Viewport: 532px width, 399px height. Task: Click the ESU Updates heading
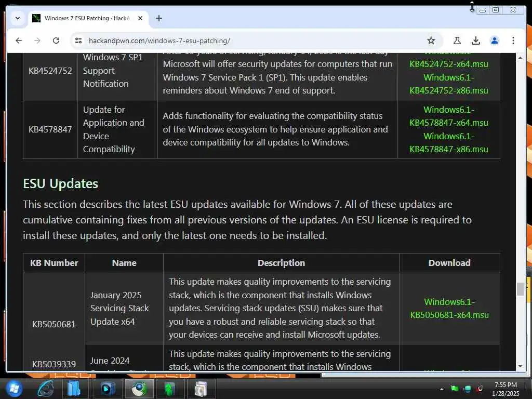click(x=60, y=183)
